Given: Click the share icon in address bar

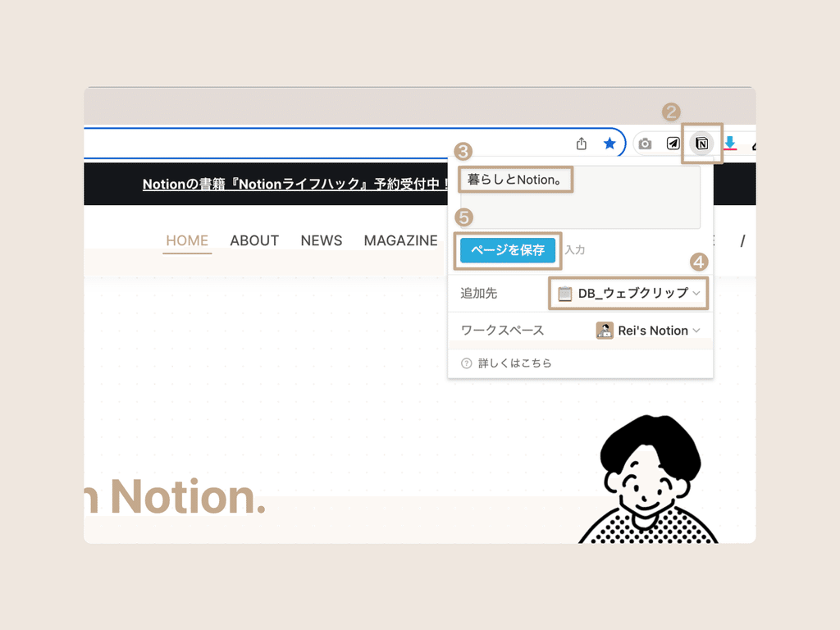Looking at the screenshot, I should point(582,144).
